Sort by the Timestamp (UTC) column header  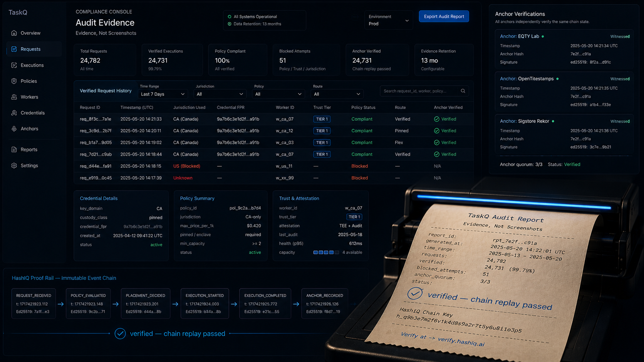[137, 108]
